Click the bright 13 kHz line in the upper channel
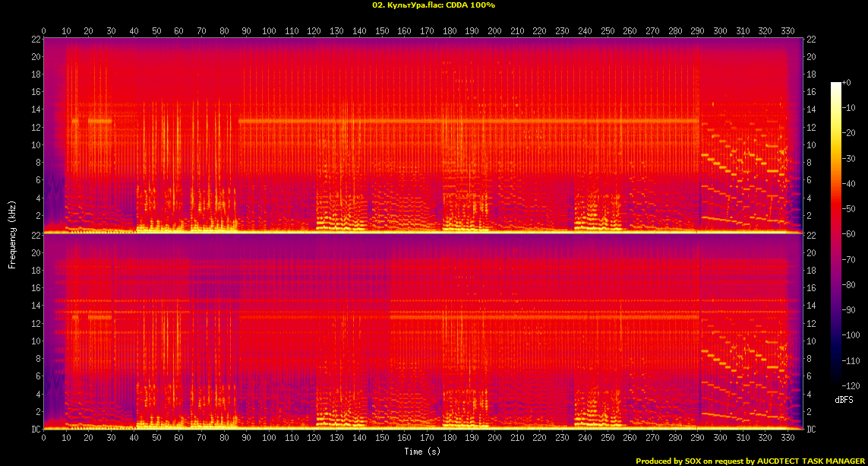 456,120
